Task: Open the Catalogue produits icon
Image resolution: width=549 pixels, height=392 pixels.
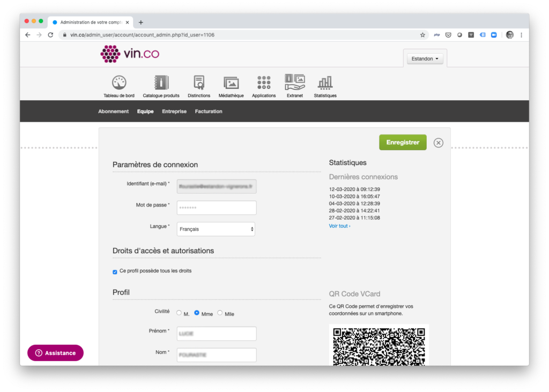Action: (161, 83)
